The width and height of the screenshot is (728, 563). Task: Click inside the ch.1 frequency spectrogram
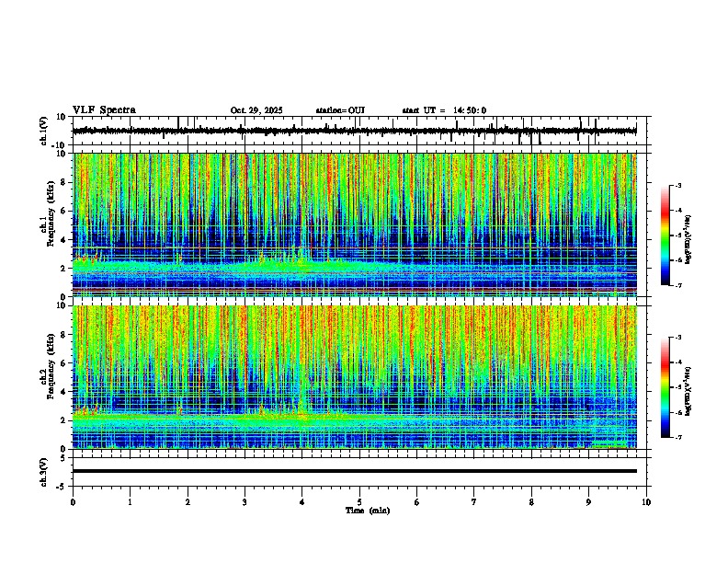click(355, 224)
